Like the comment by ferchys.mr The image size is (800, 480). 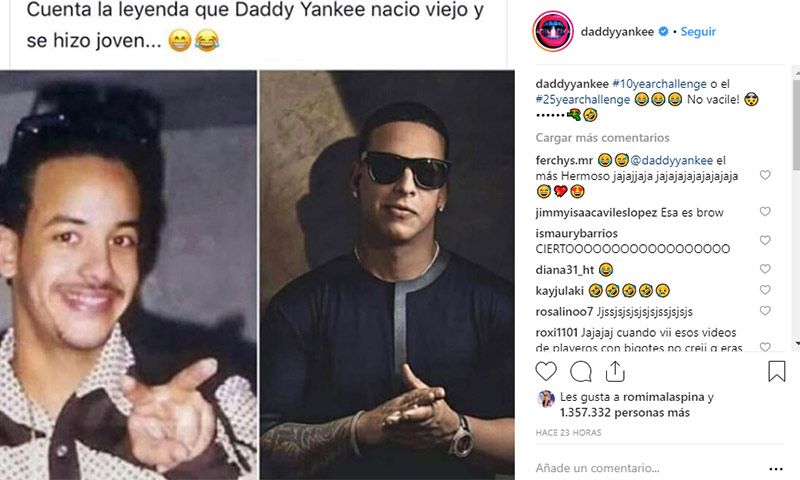click(x=765, y=175)
